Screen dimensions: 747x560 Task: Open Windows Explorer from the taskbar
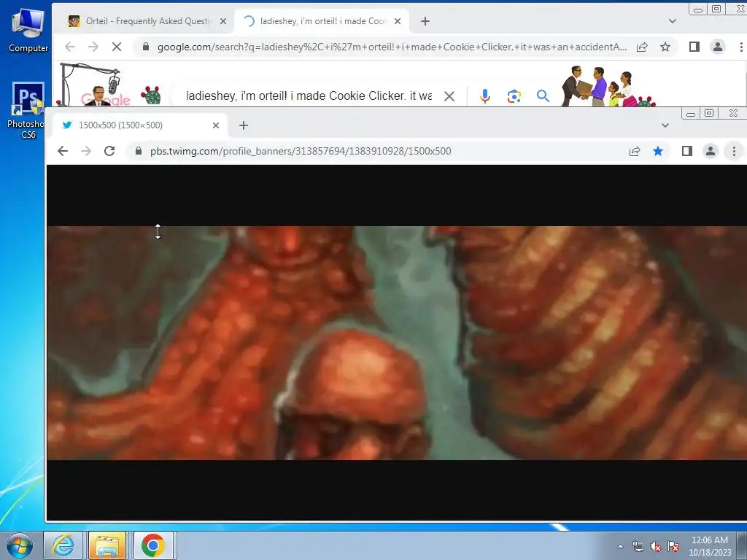tap(108, 545)
